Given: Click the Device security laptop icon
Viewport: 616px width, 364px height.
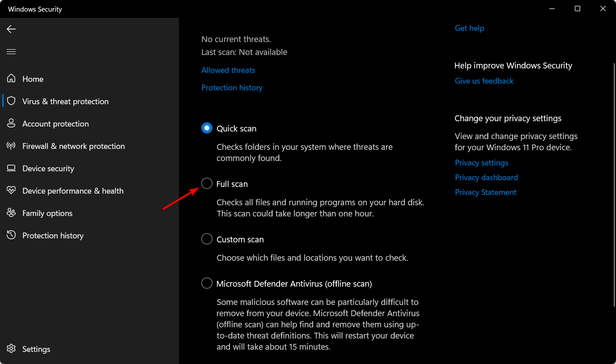Looking at the screenshot, I should [12, 168].
